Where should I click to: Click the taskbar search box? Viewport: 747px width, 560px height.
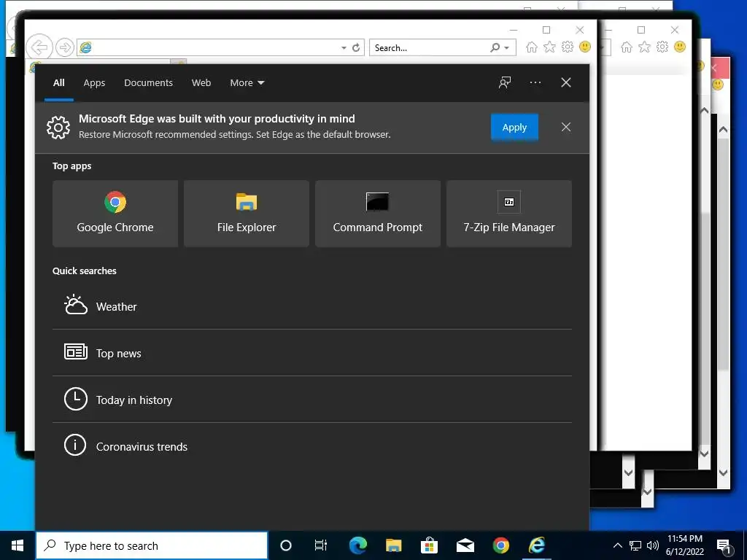(152, 545)
